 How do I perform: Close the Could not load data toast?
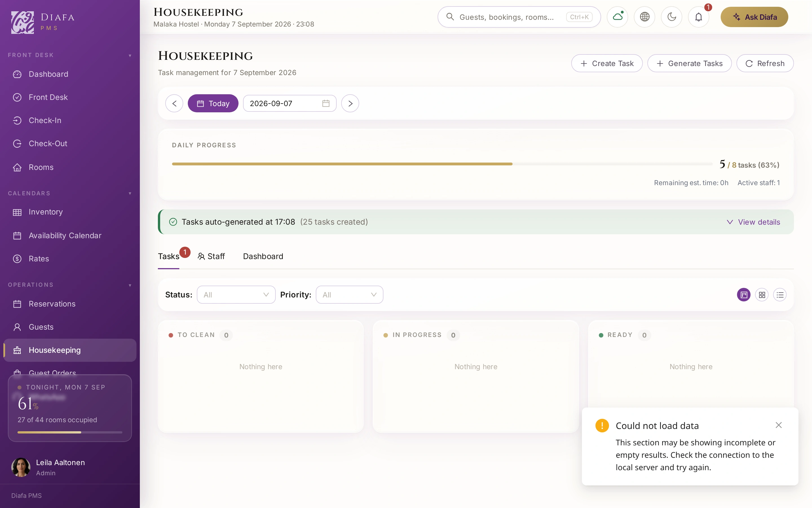point(779,425)
